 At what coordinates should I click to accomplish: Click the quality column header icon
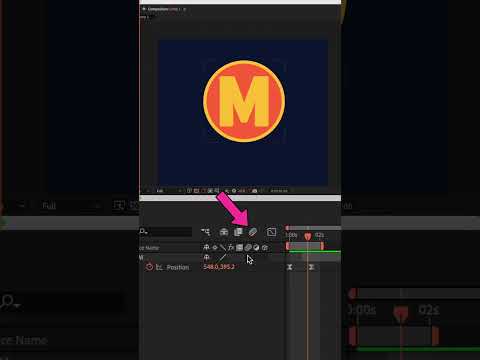click(223, 247)
